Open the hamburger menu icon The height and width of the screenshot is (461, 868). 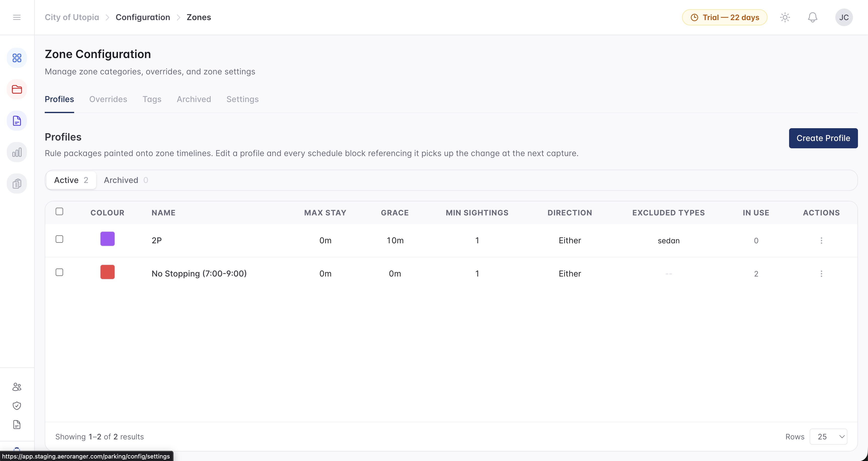pyautogui.click(x=17, y=17)
